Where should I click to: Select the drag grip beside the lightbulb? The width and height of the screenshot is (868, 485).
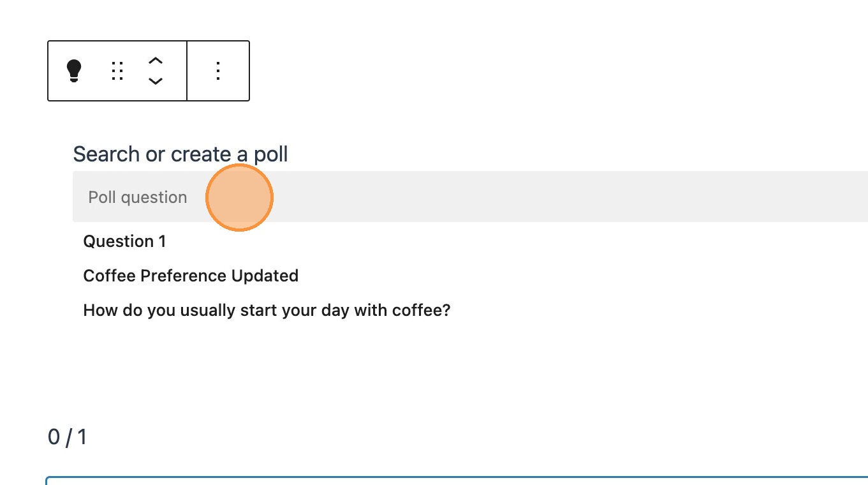[x=117, y=71]
